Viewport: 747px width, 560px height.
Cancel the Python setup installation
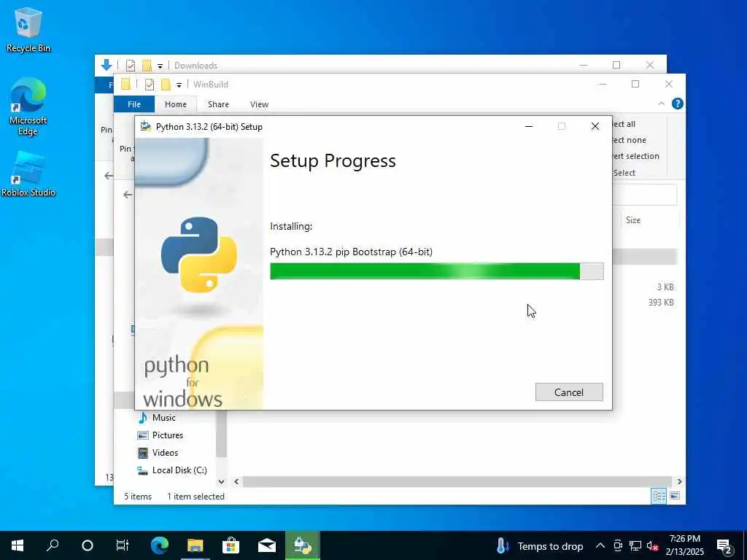[569, 392]
